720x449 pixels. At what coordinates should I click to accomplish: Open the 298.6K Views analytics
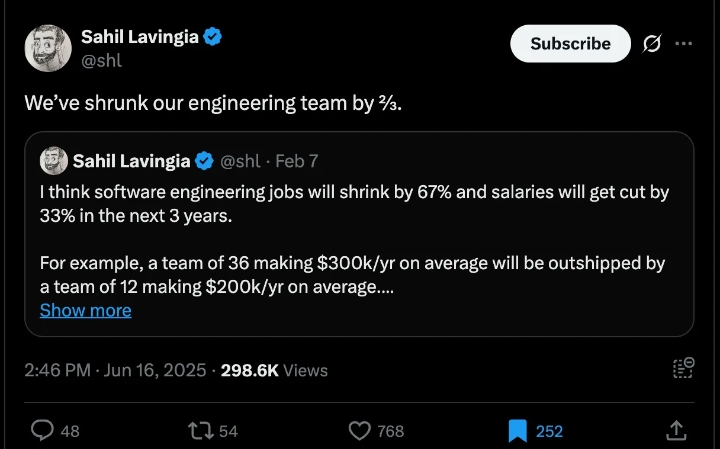click(274, 370)
